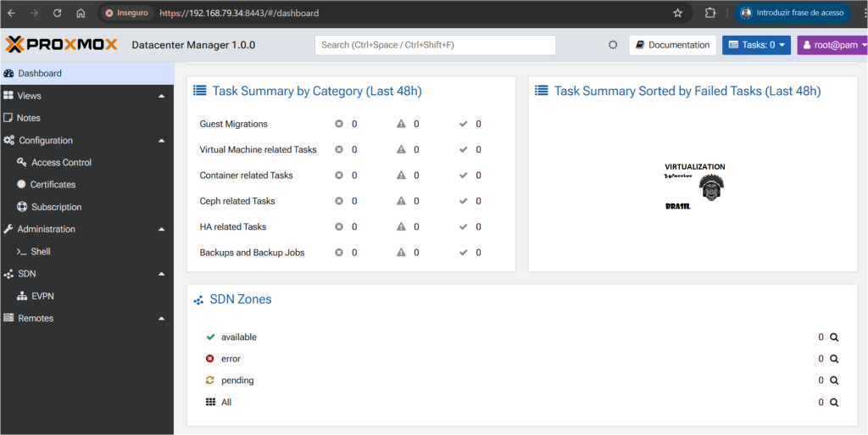Open the root@pam user menu

832,45
